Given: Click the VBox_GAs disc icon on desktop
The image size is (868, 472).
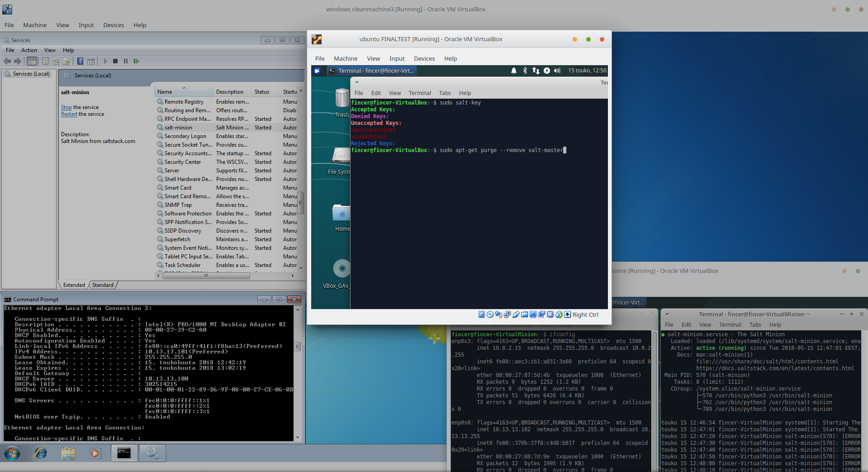Looking at the screenshot, I should pyautogui.click(x=342, y=268).
